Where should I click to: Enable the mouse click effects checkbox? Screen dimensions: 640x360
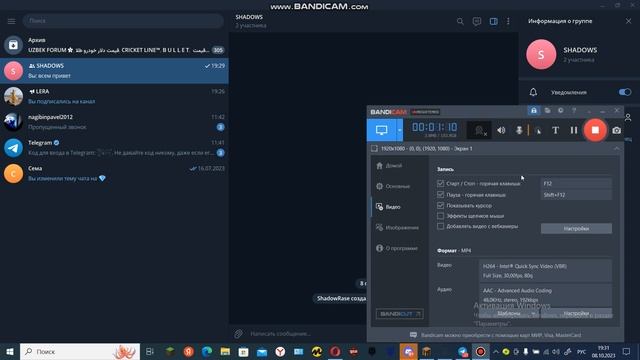click(x=440, y=216)
